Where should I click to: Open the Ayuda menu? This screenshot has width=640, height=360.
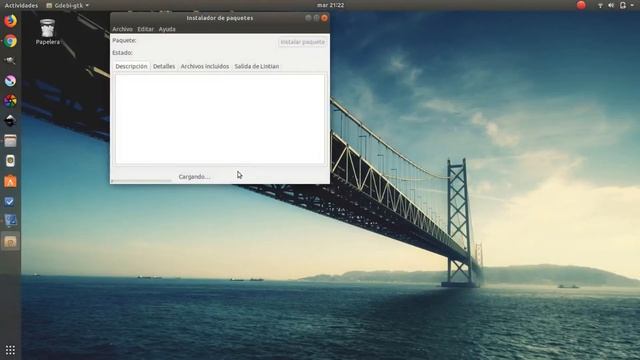pos(167,29)
